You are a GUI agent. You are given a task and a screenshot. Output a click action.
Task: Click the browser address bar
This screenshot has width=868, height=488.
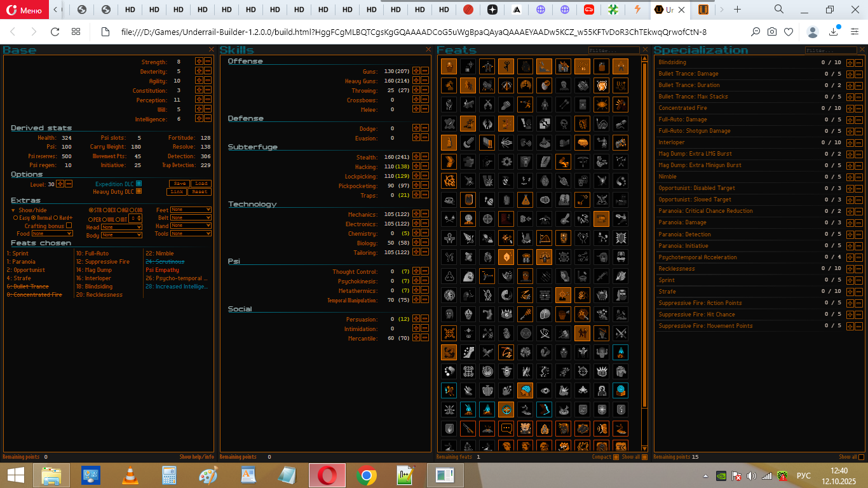[413, 32]
